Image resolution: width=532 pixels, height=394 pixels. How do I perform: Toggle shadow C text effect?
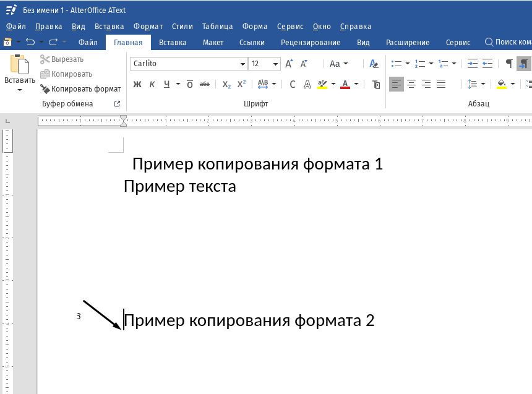point(292,84)
